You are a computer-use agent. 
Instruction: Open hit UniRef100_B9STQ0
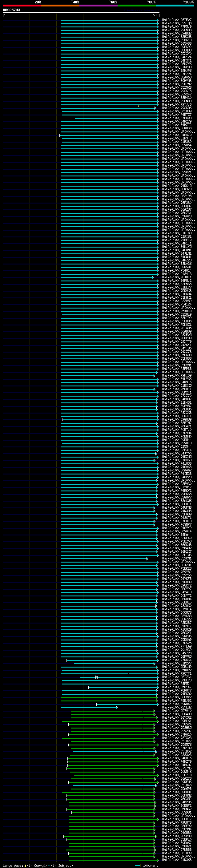177,23
